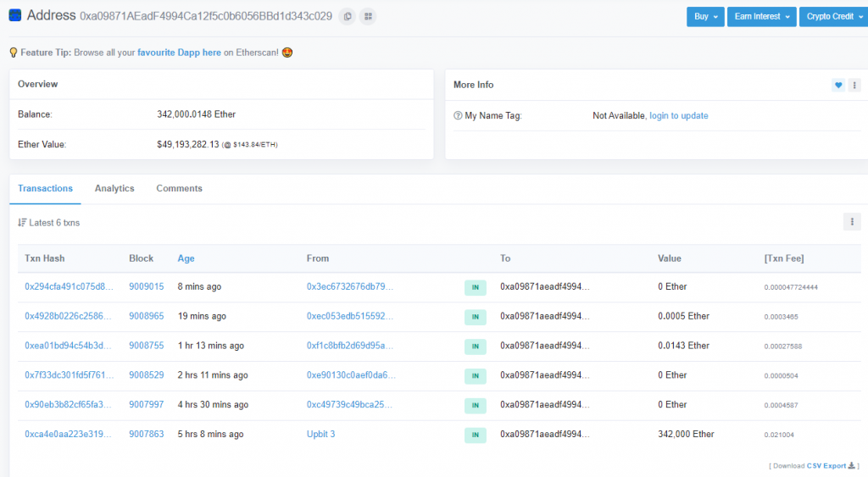The width and height of the screenshot is (868, 477).
Task: Open the Upbit 3 sender address
Action: pos(320,435)
